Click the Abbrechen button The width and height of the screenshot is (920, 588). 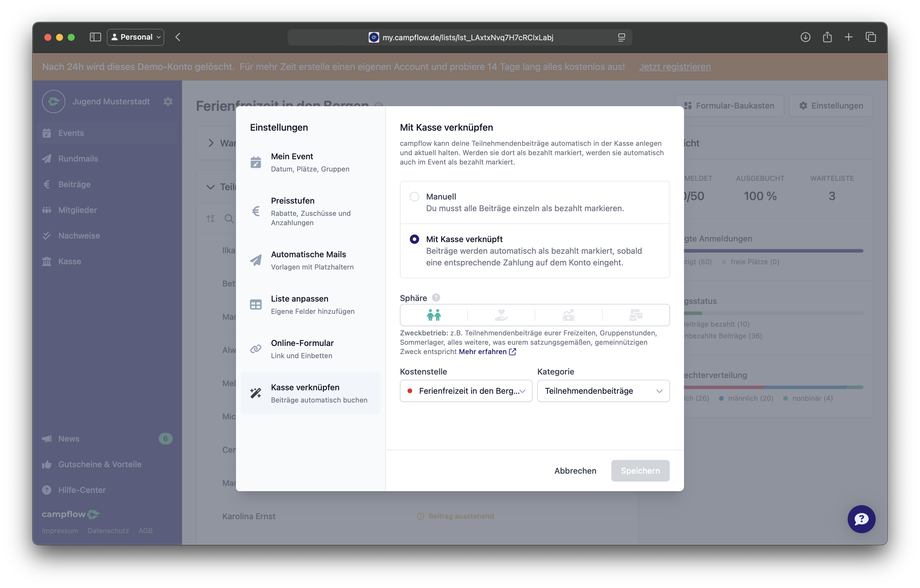575,471
